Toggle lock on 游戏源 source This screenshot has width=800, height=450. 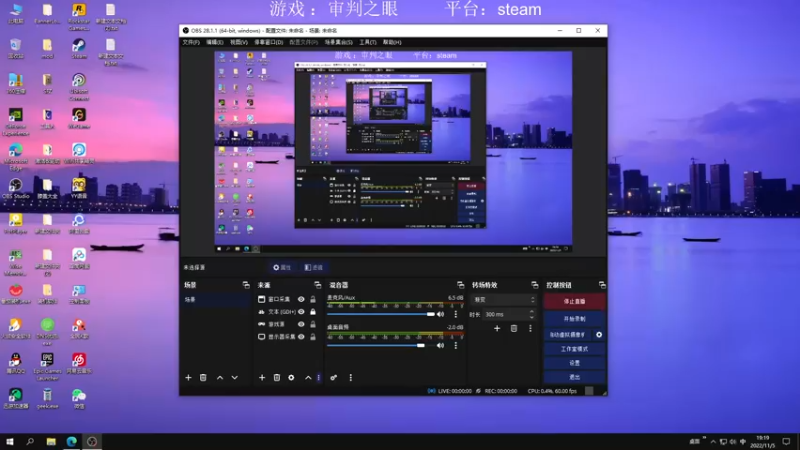pos(313,324)
